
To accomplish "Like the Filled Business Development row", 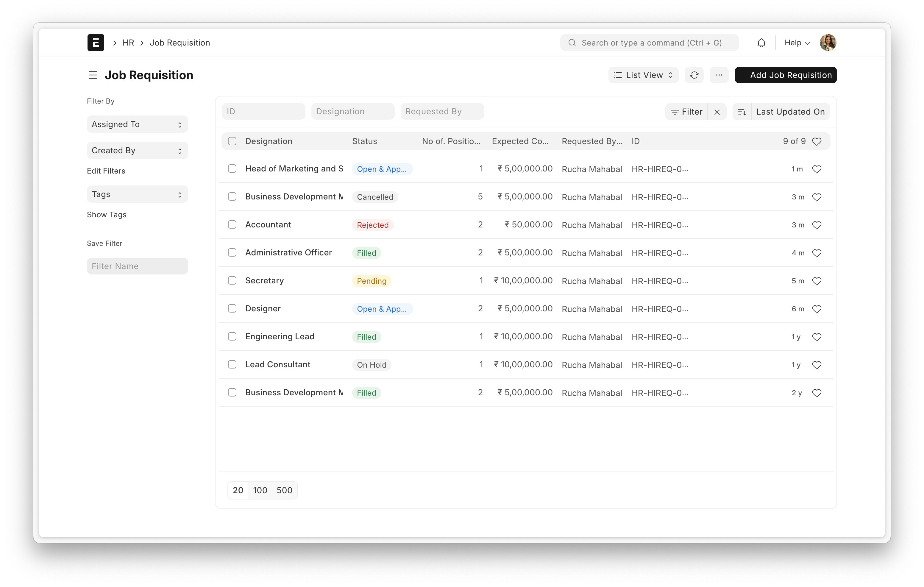I will click(x=817, y=393).
